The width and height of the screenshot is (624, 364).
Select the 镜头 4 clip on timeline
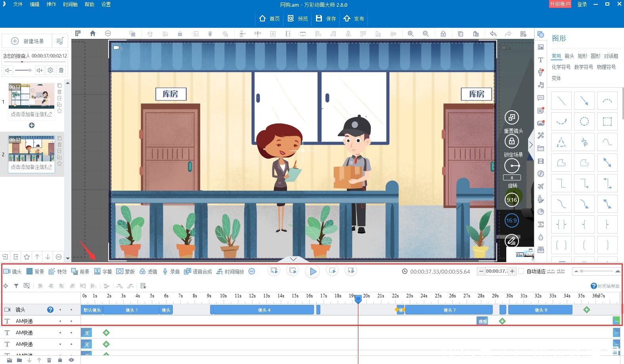(x=264, y=310)
